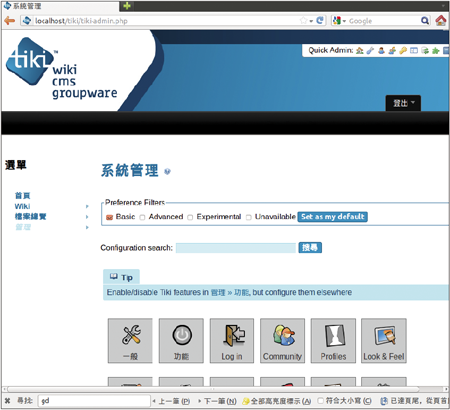Enable the Experimental preference filter

pos(190,217)
